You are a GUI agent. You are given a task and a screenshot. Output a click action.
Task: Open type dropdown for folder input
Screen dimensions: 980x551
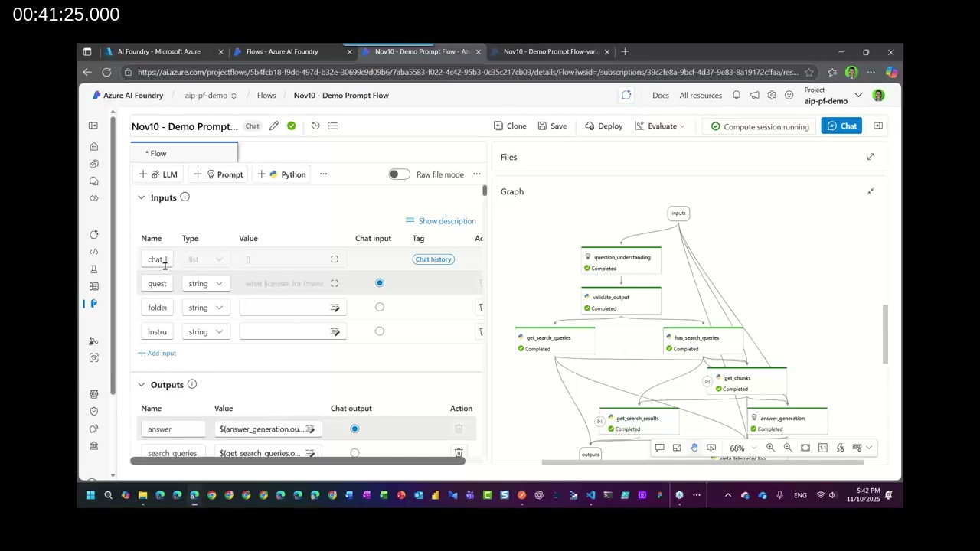(x=205, y=308)
